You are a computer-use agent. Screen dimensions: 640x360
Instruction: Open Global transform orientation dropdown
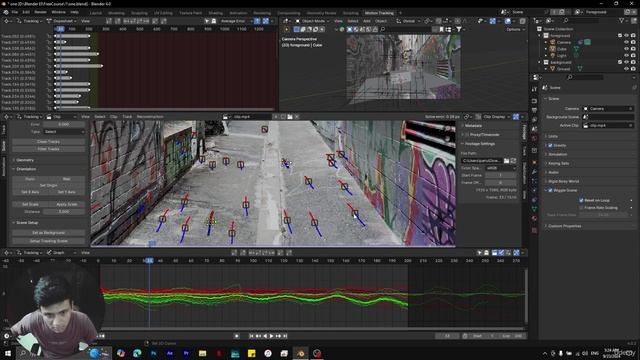[x=409, y=21]
